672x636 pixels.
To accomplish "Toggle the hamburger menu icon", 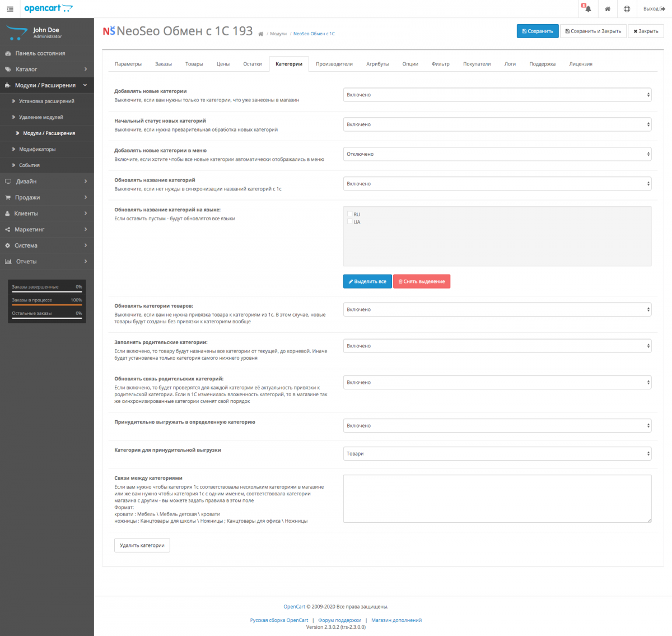I will (10, 9).
